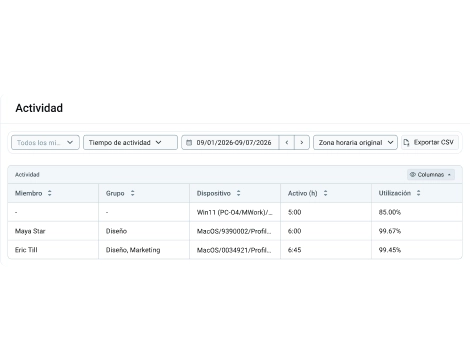Click the MacOS/0034921/Profil... device cell

[x=235, y=250]
